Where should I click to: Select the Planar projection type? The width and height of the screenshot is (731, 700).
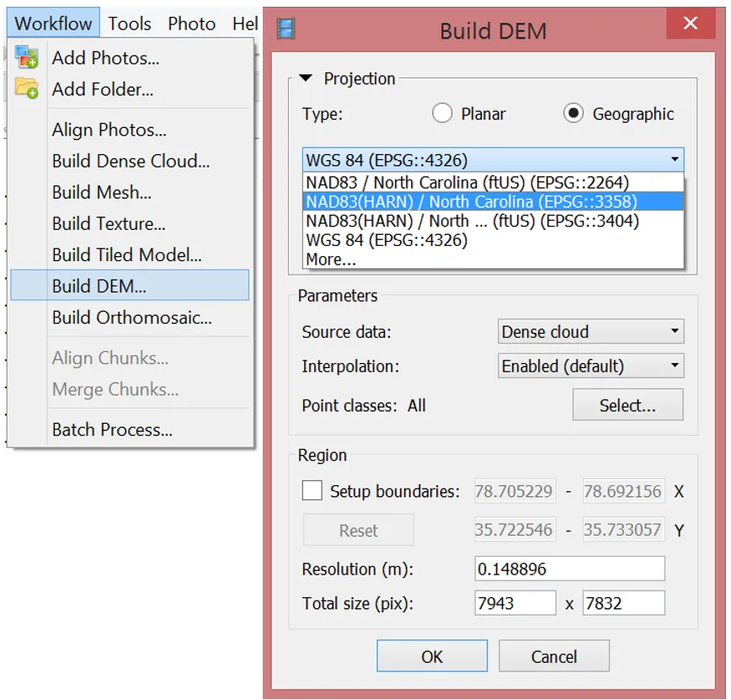coord(443,114)
